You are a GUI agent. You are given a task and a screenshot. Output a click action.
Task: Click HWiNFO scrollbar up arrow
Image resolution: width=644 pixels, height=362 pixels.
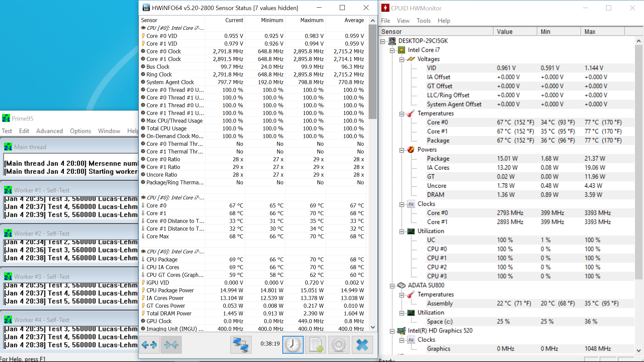pos(372,20)
